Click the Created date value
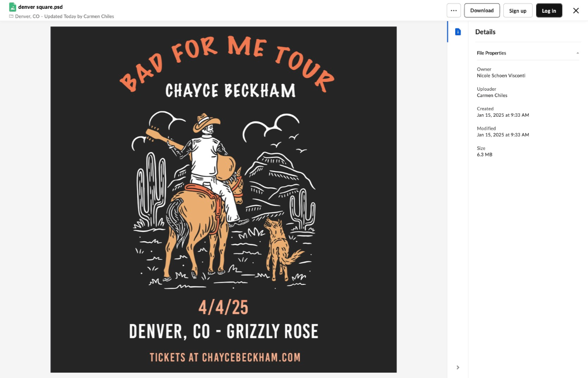The height and width of the screenshot is (378, 588). (503, 115)
